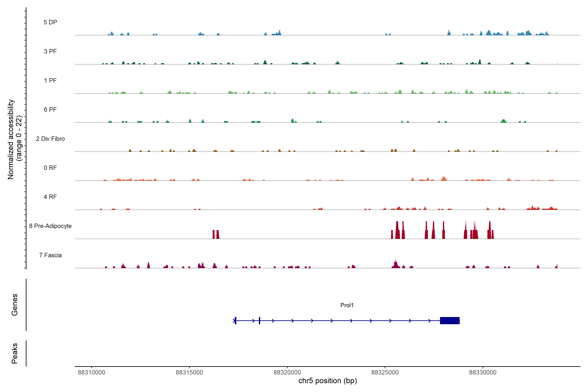Click the "Normalized accessibility" y-axis title

click(x=10, y=139)
